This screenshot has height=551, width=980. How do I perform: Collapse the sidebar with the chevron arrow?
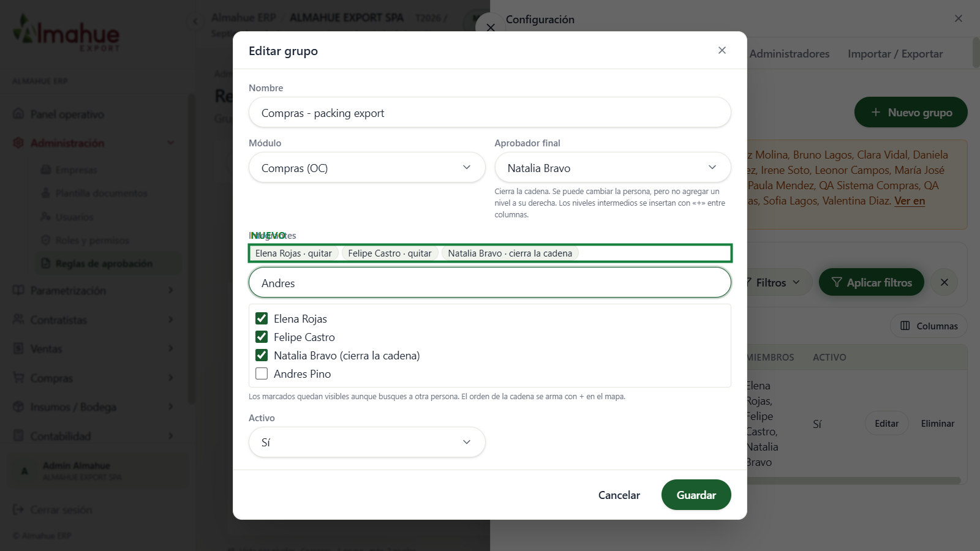195,21
